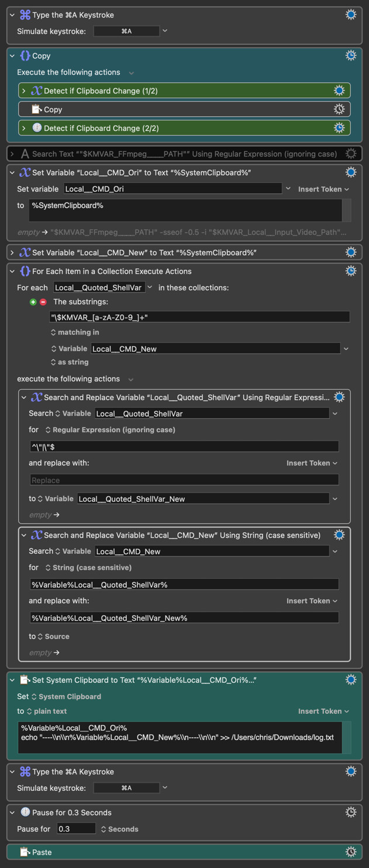Expand Detect if Clipboard Change (2/2)
This screenshot has height=868, width=369.
[24, 128]
